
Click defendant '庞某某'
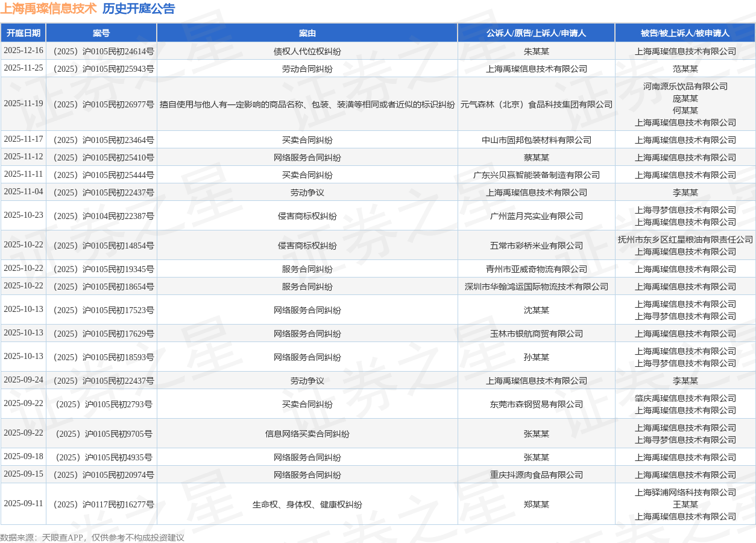(x=685, y=98)
